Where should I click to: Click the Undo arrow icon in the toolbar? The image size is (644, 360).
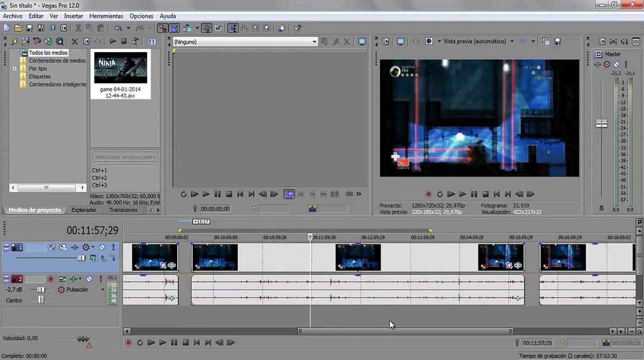118,28
